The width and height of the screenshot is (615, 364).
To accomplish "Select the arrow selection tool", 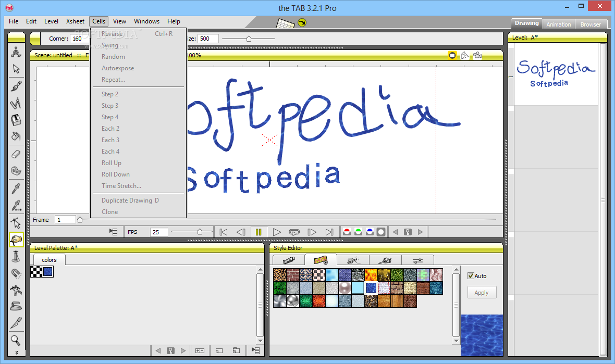I will pos(16,69).
